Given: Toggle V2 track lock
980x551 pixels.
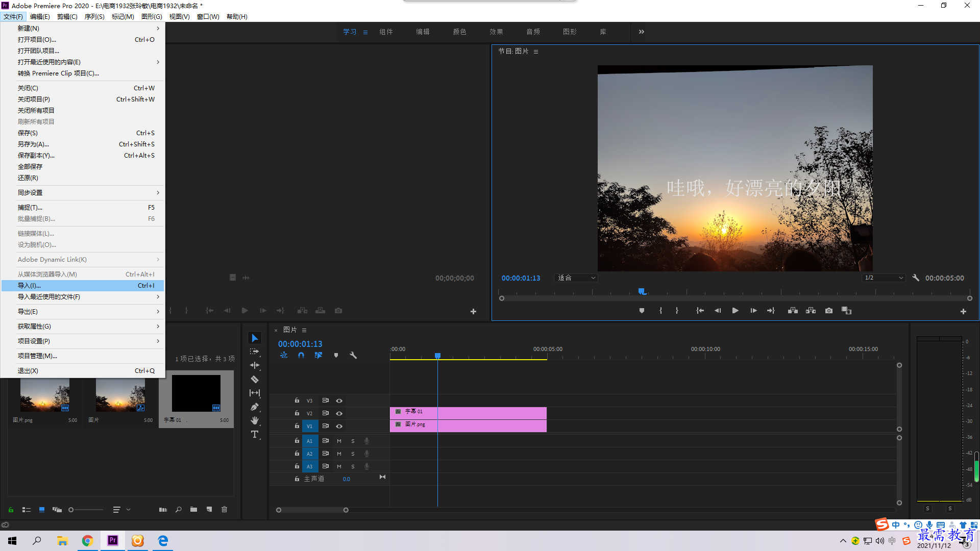Looking at the screenshot, I should [297, 413].
